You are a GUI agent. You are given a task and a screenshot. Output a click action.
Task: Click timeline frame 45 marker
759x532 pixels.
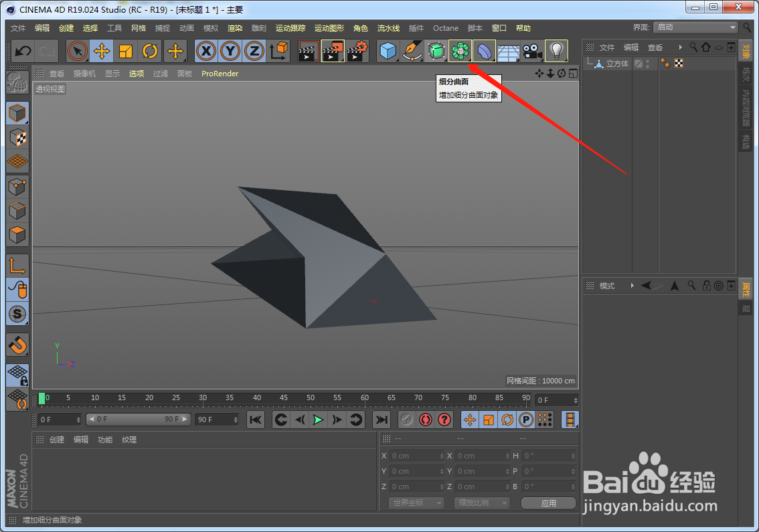pyautogui.click(x=284, y=398)
